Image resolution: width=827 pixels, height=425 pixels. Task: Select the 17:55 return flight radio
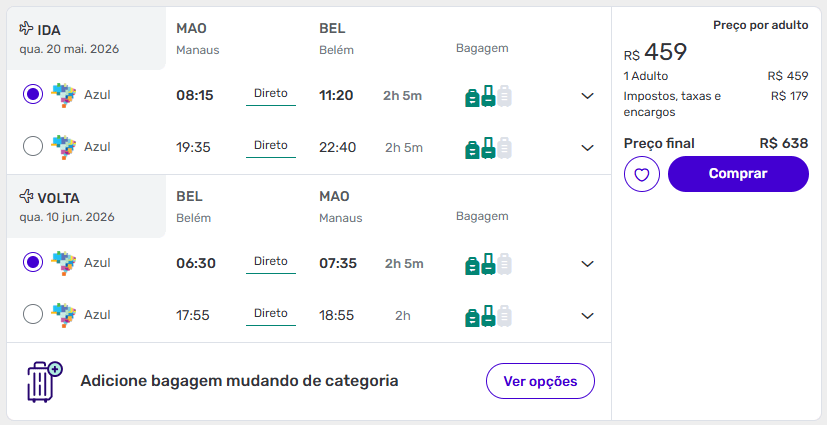pos(32,315)
